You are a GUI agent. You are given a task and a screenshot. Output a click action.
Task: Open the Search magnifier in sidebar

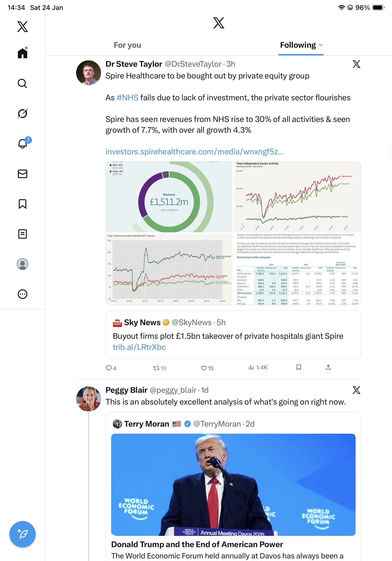click(x=23, y=84)
